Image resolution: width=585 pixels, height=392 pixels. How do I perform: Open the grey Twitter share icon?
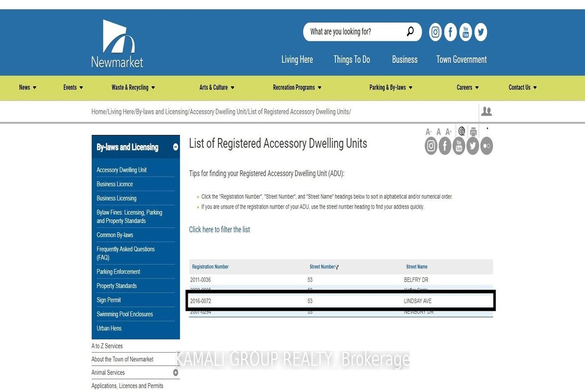click(473, 146)
